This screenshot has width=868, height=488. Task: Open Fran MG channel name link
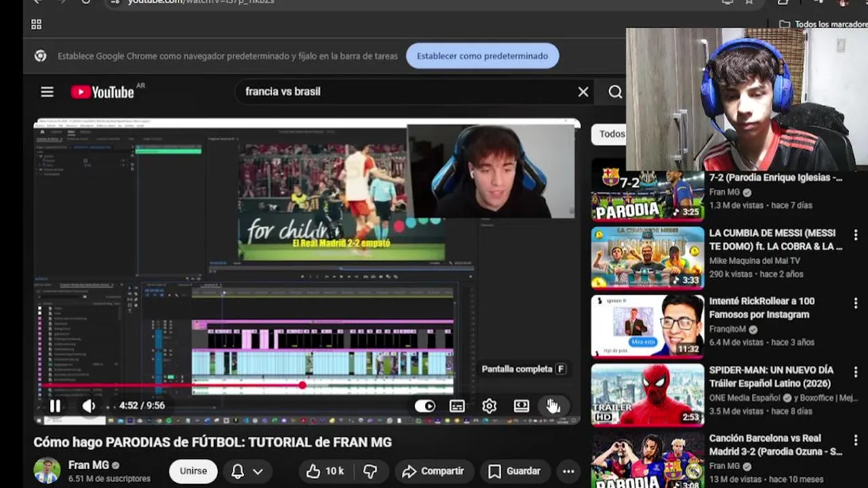[89, 465]
